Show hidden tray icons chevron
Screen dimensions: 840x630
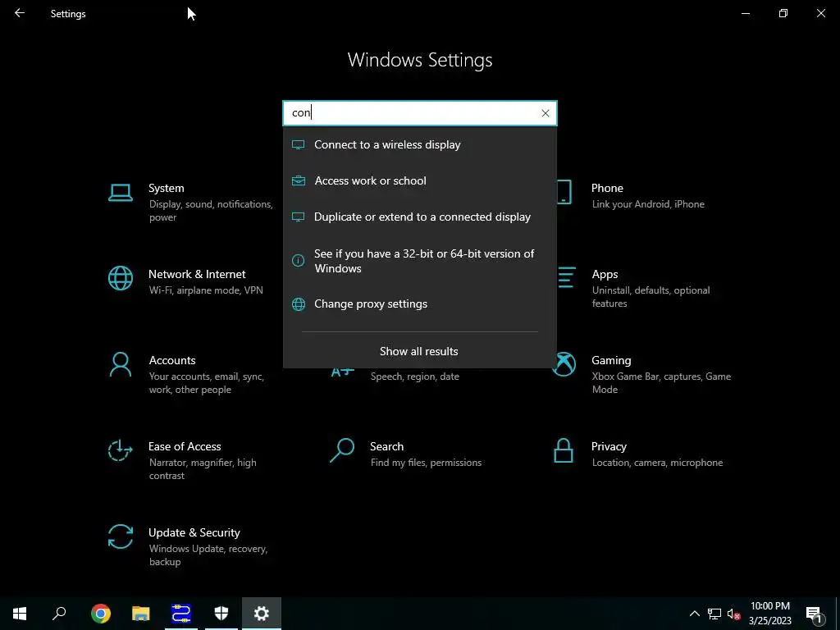coord(694,614)
